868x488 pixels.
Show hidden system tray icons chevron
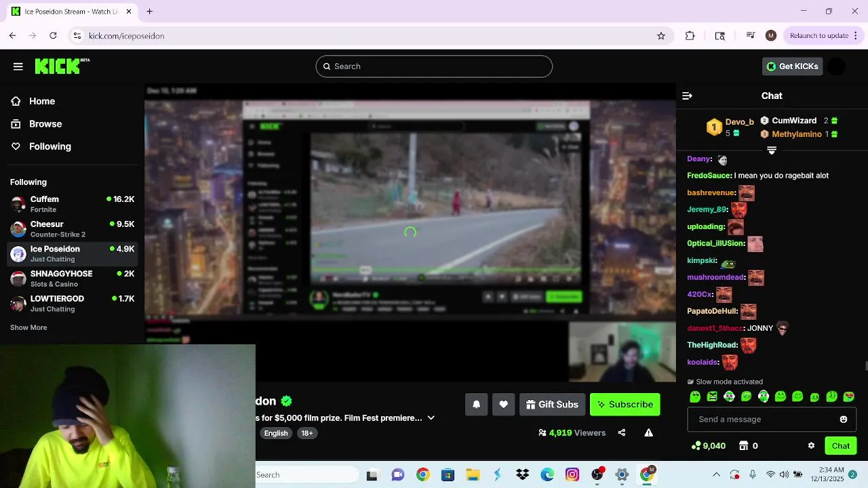pos(716,475)
